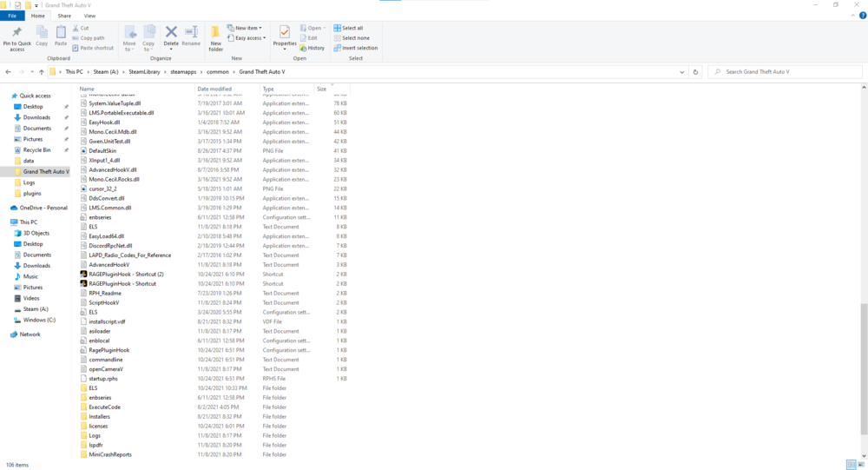The image size is (868, 470).
Task: Click the Up one level arrow
Action: pyautogui.click(x=42, y=71)
